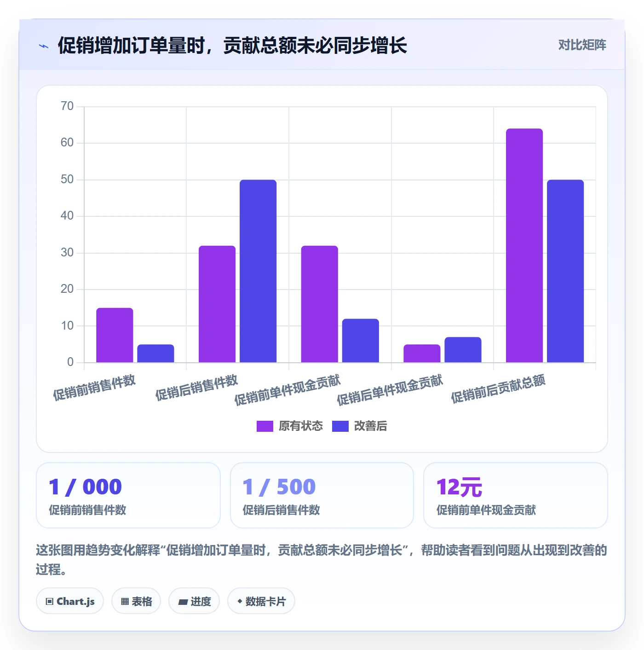Click the square icon in the Chart.js chip
644x650 pixels.
[x=50, y=601]
